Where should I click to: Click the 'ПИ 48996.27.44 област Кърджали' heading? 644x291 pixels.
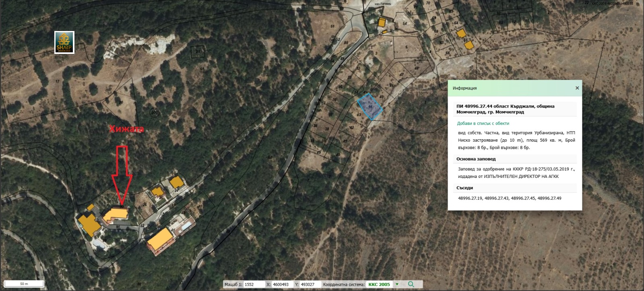(506, 109)
